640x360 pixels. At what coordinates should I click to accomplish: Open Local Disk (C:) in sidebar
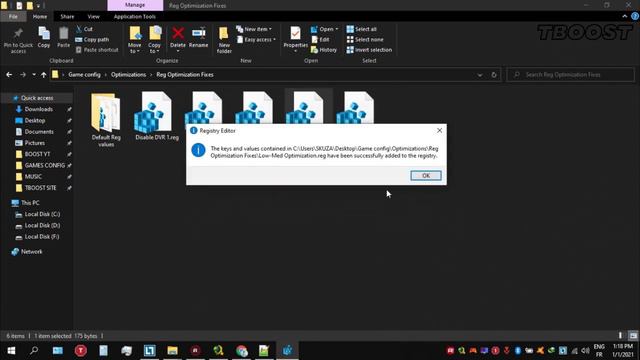pyautogui.click(x=42, y=214)
